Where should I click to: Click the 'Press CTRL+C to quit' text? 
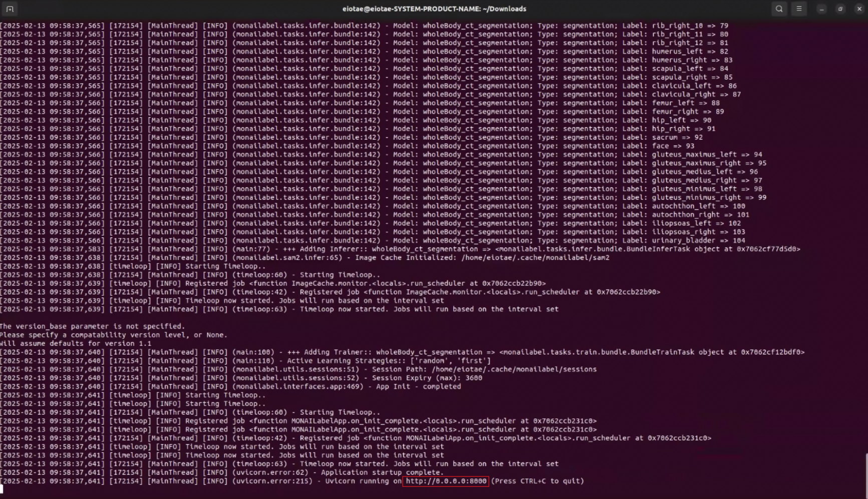point(537,481)
